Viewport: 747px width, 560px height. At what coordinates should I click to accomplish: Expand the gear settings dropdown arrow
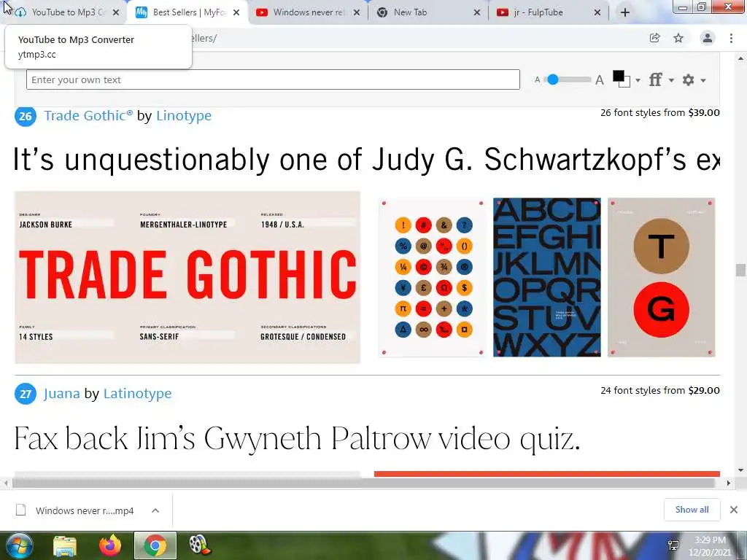coord(703,80)
